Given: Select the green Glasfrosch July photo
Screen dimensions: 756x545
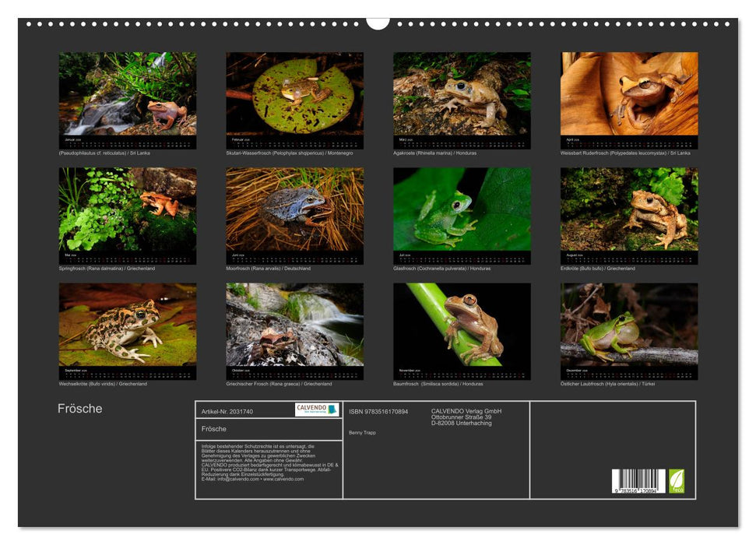Looking at the screenshot, I should tap(462, 210).
